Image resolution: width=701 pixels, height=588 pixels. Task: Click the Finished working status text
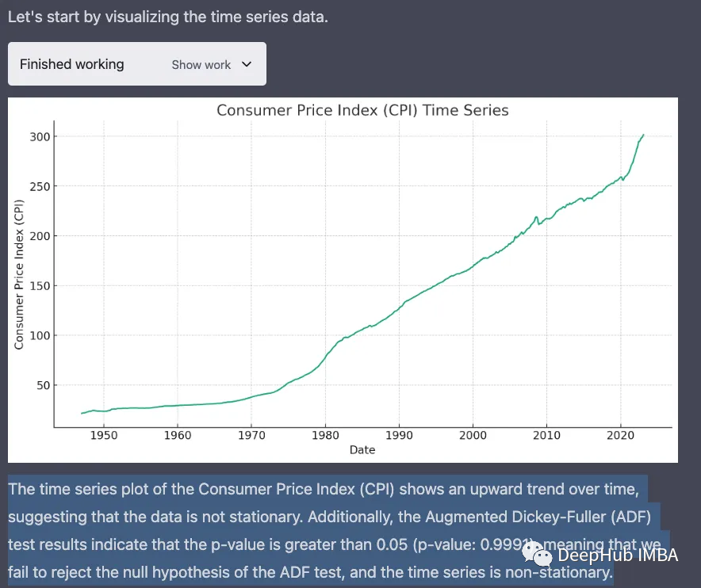click(x=72, y=64)
